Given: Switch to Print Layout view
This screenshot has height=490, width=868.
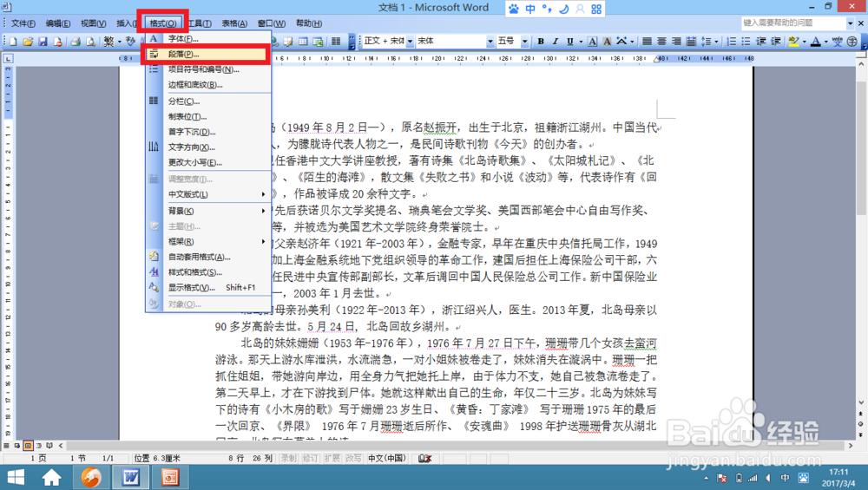Looking at the screenshot, I should (x=28, y=445).
